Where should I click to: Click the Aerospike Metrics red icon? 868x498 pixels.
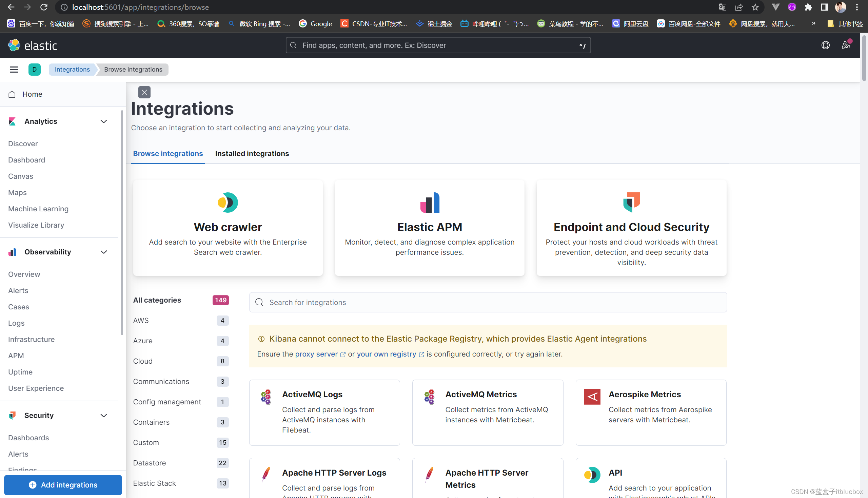(592, 397)
